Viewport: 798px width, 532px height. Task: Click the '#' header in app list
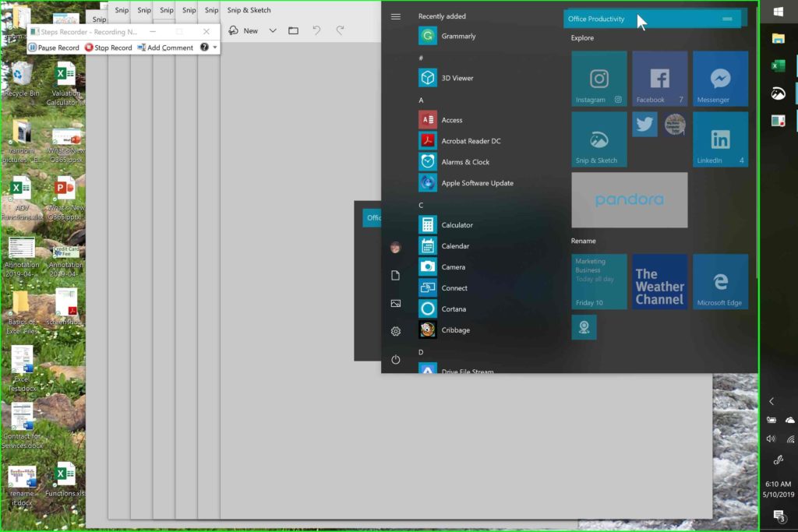[x=421, y=58]
